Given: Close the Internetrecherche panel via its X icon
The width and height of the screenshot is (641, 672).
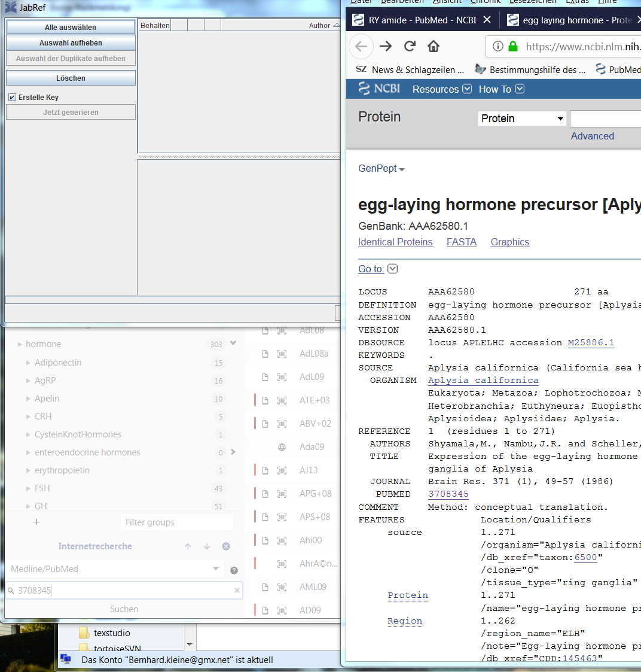Looking at the screenshot, I should tap(225, 546).
